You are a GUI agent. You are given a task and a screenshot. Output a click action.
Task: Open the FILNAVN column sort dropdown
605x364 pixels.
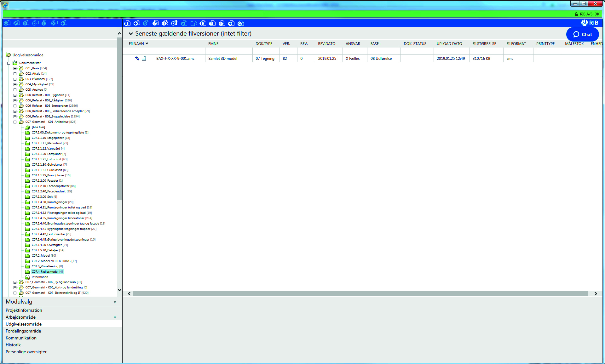147,44
